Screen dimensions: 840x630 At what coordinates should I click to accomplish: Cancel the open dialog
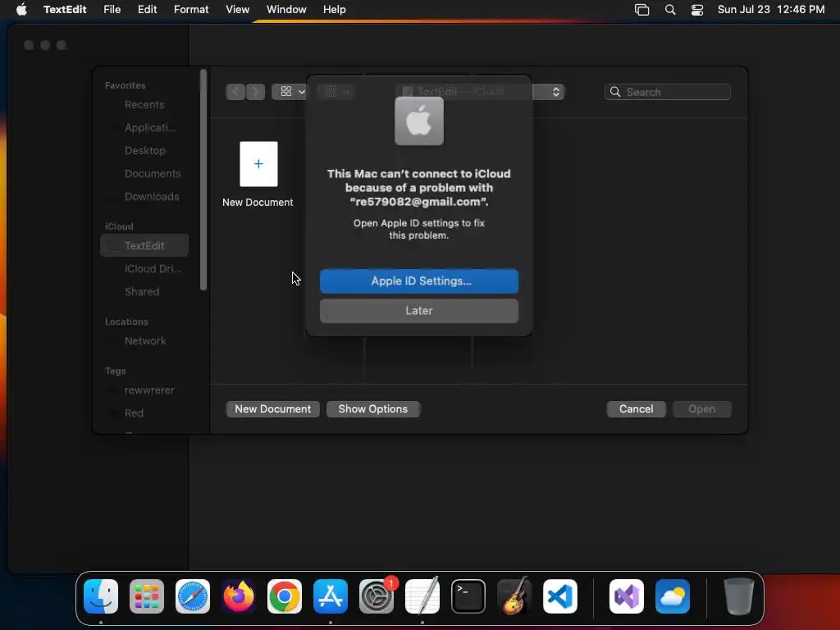pos(636,409)
